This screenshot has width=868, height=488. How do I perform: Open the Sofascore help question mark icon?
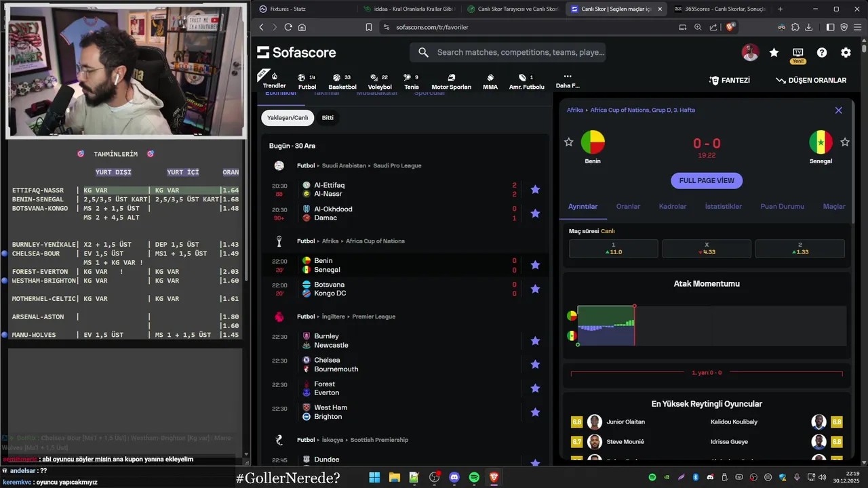[x=822, y=52]
